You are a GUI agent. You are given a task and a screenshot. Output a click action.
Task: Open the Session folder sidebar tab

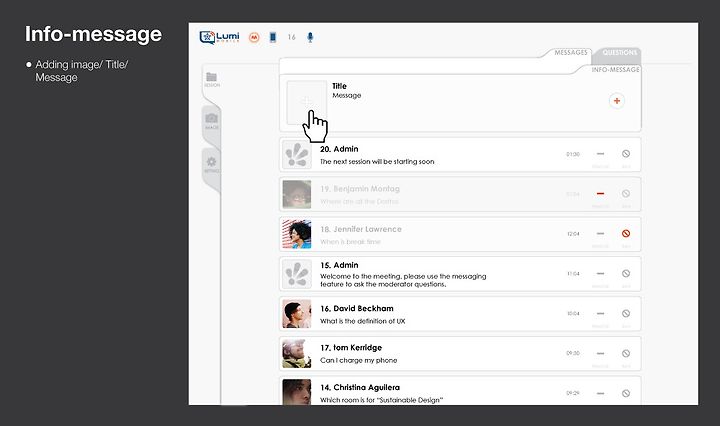click(x=212, y=79)
